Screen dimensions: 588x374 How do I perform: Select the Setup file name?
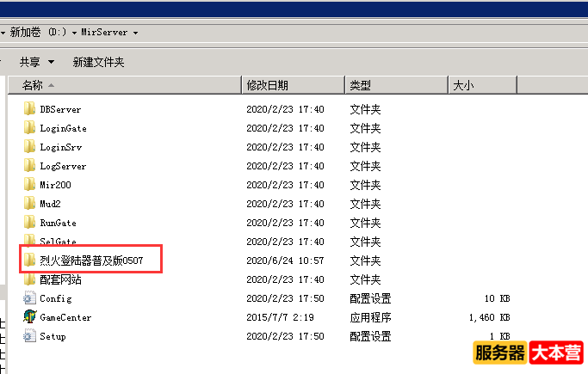point(53,336)
